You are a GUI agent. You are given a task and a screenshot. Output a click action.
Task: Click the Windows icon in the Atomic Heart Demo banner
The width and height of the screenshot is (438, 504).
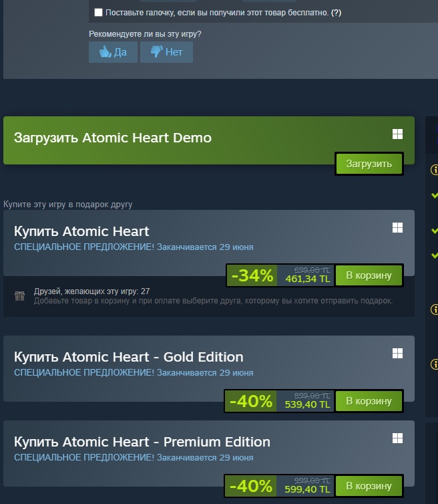point(397,134)
